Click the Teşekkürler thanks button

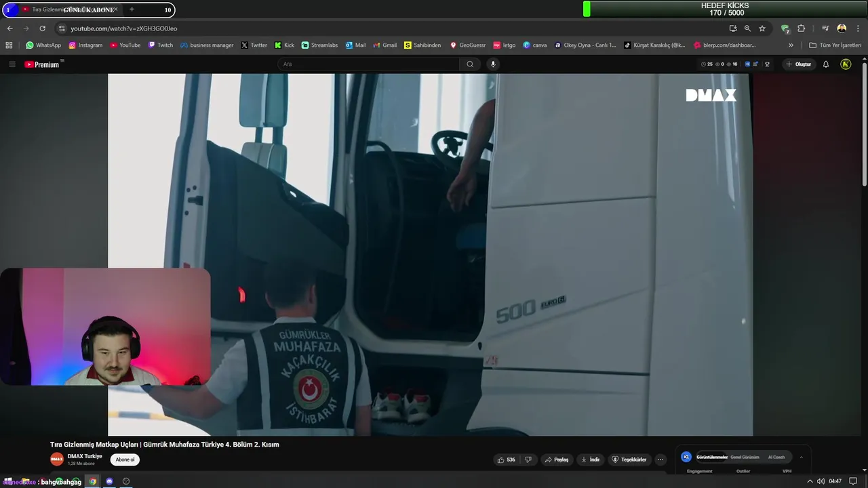click(629, 460)
